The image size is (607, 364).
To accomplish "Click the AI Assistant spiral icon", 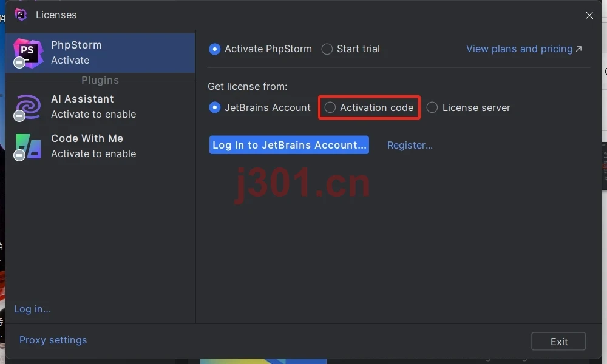I will point(28,107).
